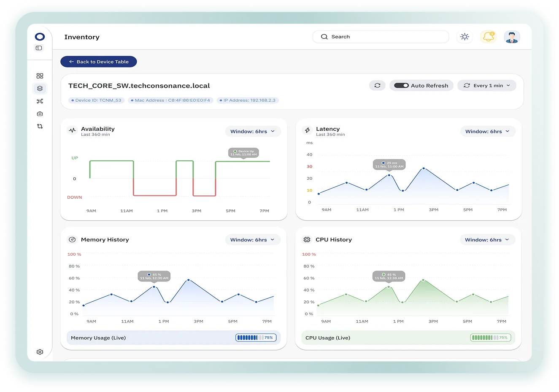Image resolution: width=559 pixels, height=392 pixels.
Task: Open the compare/pull-request icon in sidebar
Action: (40, 126)
